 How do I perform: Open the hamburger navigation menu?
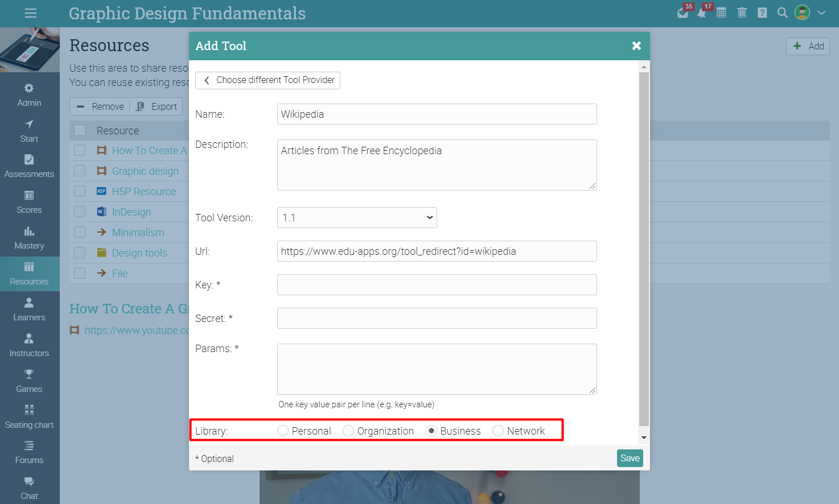click(x=31, y=13)
